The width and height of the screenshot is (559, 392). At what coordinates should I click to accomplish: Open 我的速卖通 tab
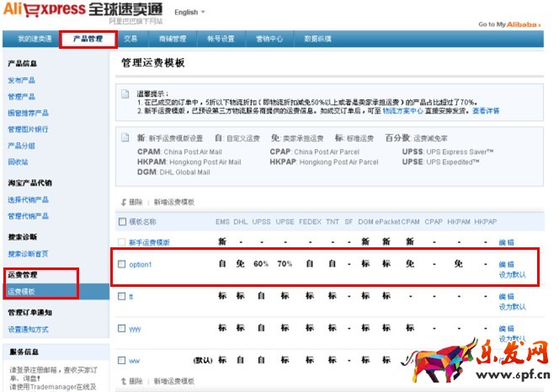(x=35, y=39)
